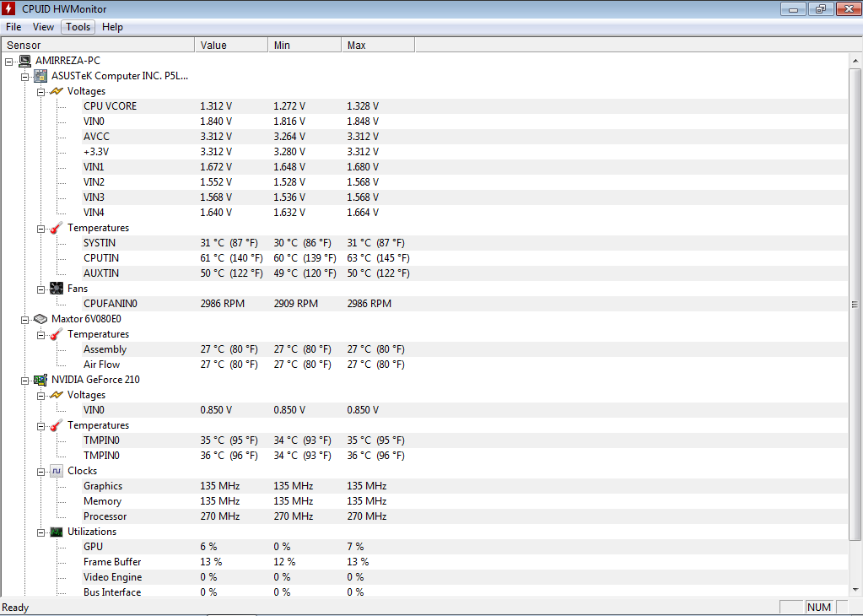
Task: Collapse the NVIDIA Temperatures group
Action: tap(40, 427)
